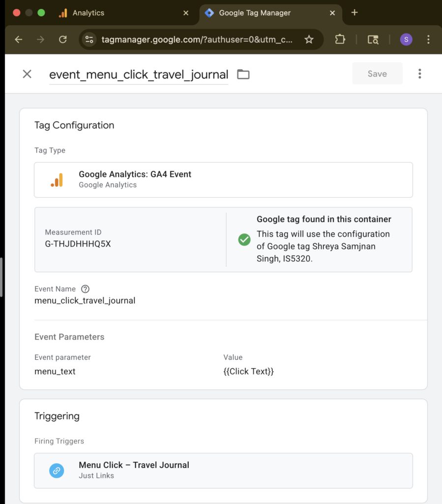Open a new browser tab
The width and height of the screenshot is (442, 504).
click(354, 13)
